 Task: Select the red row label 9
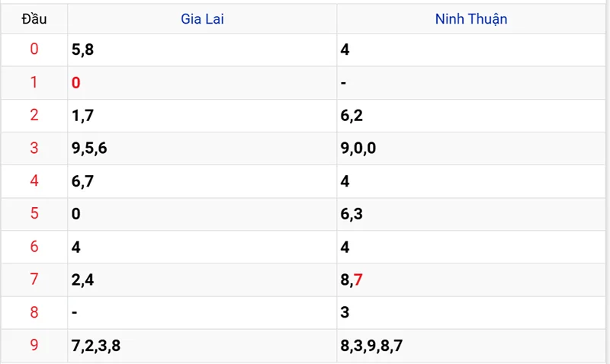(34, 346)
